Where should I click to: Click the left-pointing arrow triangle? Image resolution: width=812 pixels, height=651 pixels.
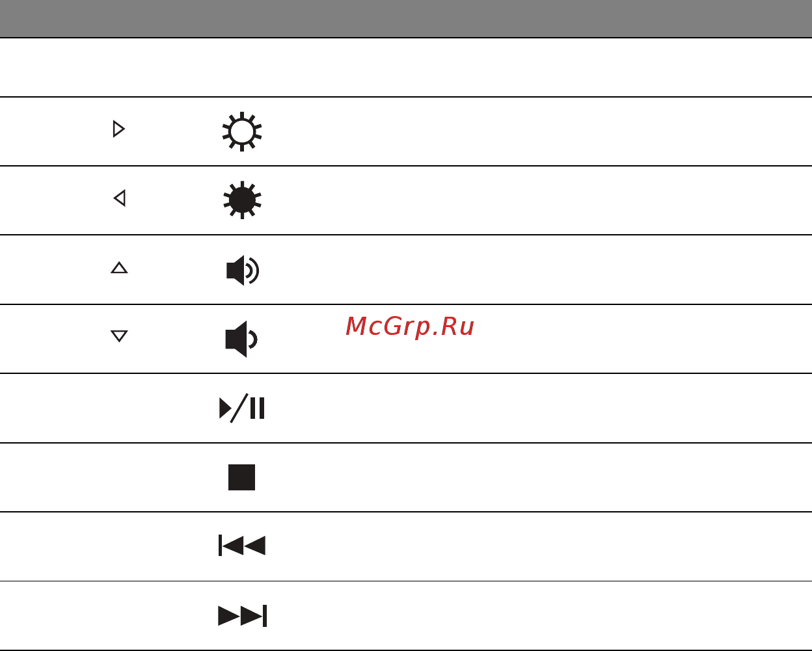[x=119, y=198]
